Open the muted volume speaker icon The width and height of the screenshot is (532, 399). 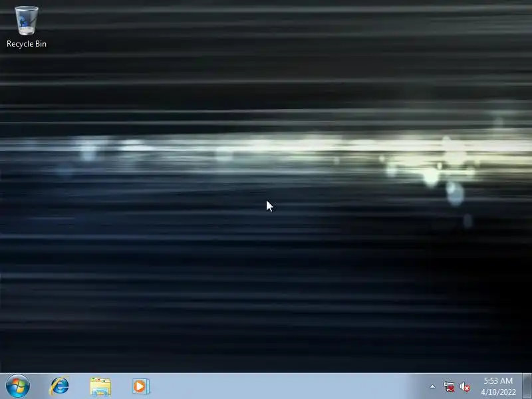click(x=465, y=387)
